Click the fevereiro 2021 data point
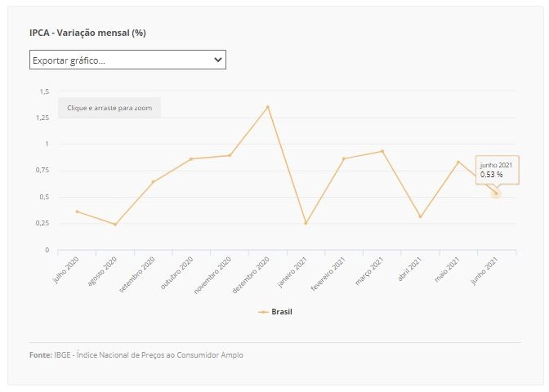The image size is (549, 392). 344,158
